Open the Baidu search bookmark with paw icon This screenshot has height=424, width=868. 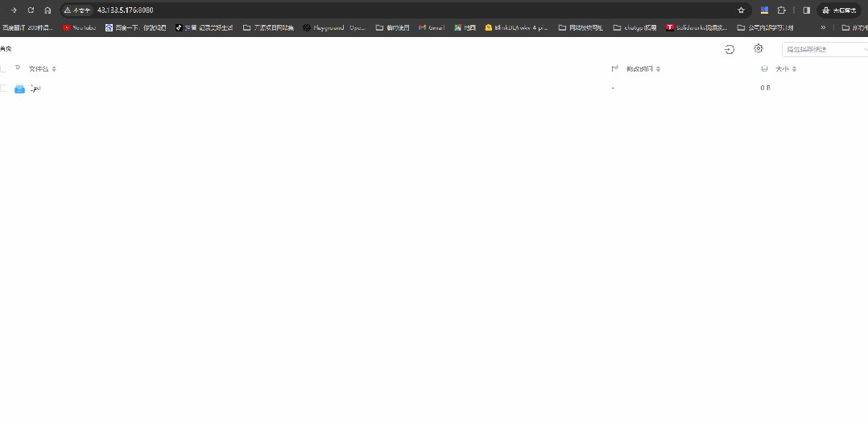pos(135,27)
